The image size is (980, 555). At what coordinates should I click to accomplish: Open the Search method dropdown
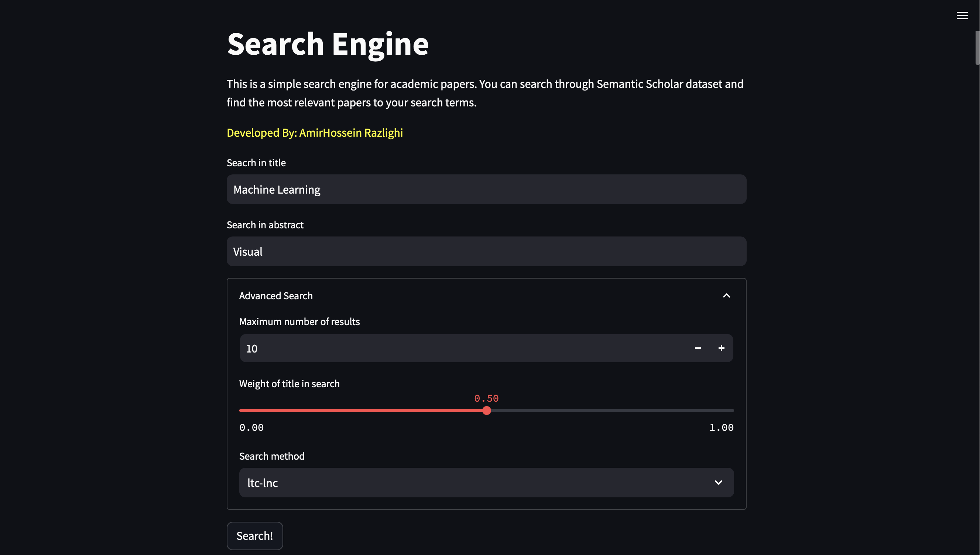click(x=486, y=482)
